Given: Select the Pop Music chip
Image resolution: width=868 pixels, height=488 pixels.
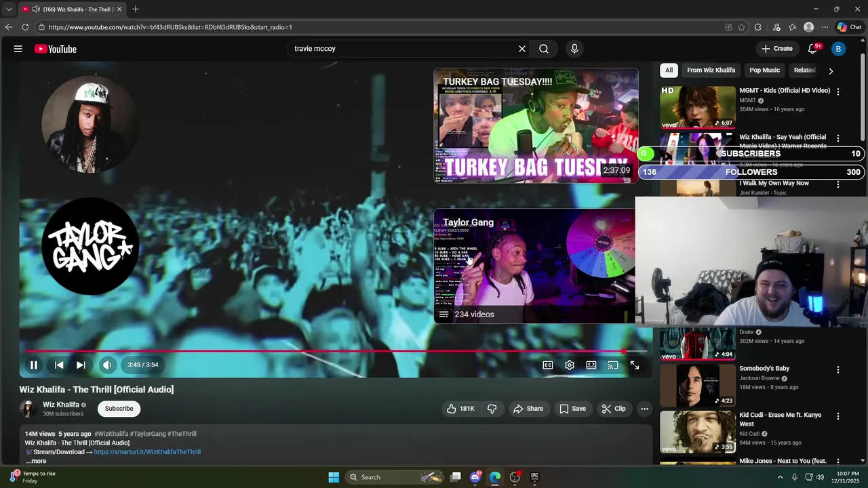Looking at the screenshot, I should [764, 70].
